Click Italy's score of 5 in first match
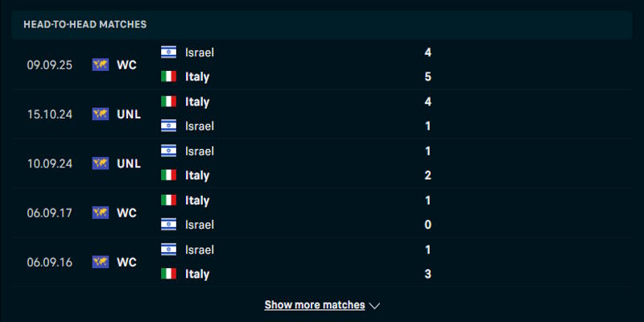This screenshot has height=322, width=644. [428, 76]
